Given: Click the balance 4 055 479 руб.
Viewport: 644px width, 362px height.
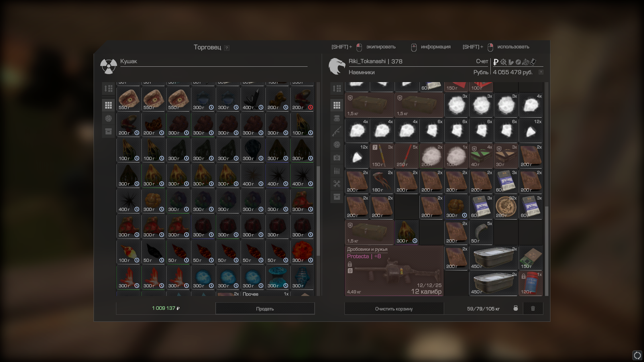Looking at the screenshot, I should 513,72.
